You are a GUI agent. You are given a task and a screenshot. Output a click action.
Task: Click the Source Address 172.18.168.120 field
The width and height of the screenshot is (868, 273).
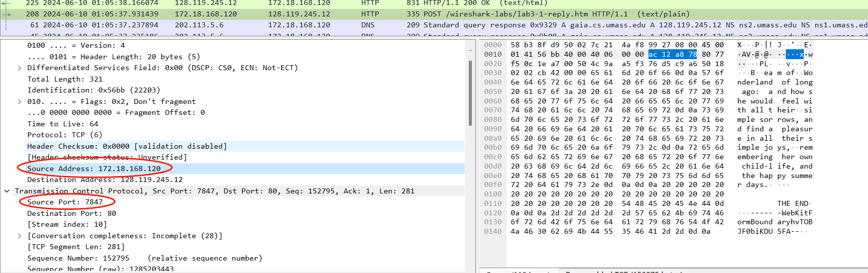(94, 169)
